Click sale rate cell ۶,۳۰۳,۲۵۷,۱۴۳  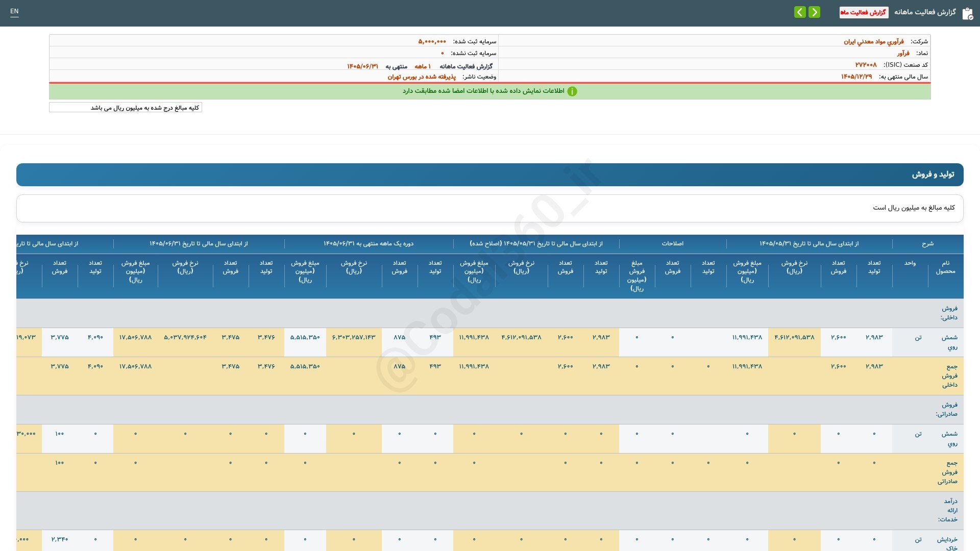point(354,337)
